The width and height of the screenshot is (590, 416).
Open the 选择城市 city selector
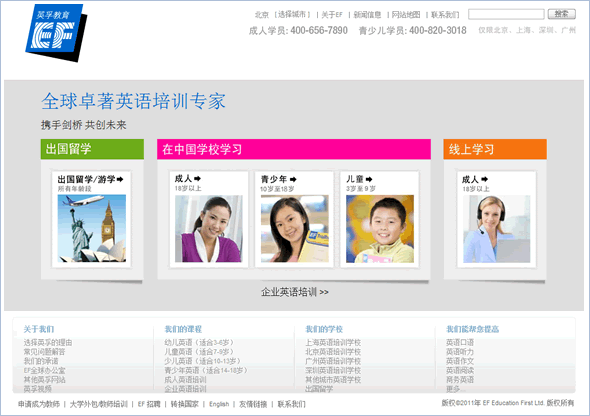click(292, 15)
